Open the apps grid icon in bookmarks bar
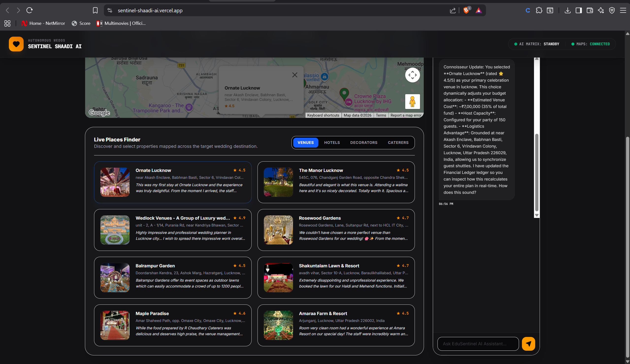630x364 pixels. (7, 23)
